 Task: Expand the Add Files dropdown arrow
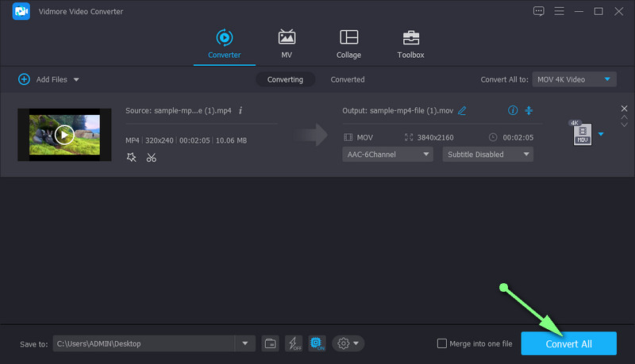[76, 79]
